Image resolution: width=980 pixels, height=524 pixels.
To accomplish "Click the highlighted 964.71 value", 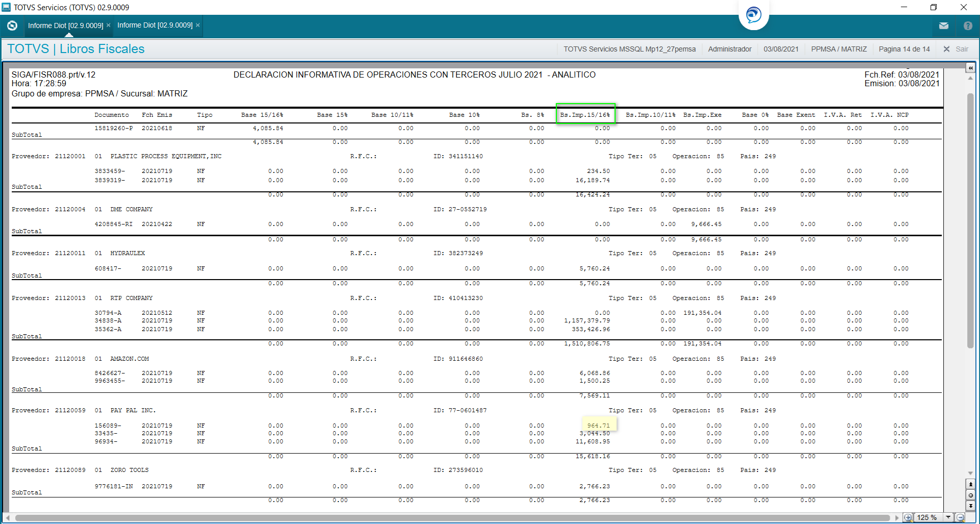I will coord(598,425).
